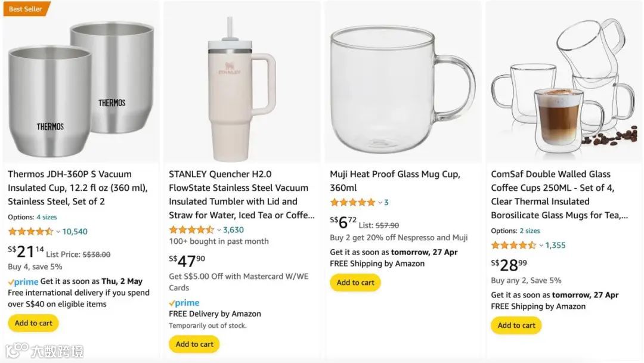Add Muji glass mug to cart

pyautogui.click(x=355, y=283)
